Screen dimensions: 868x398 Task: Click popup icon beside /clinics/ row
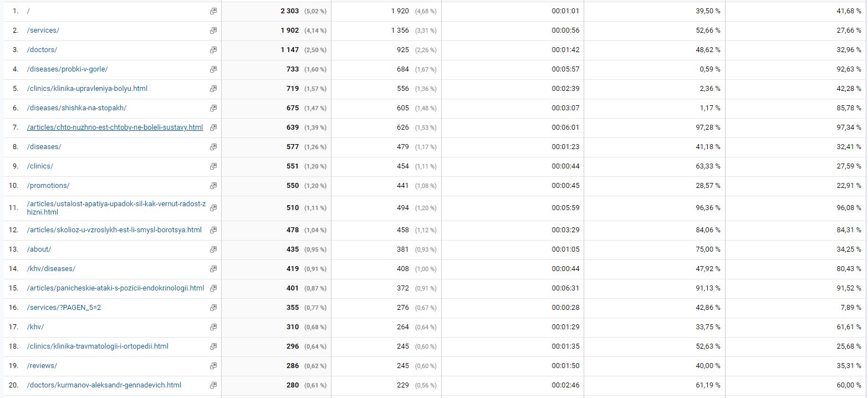[213, 166]
